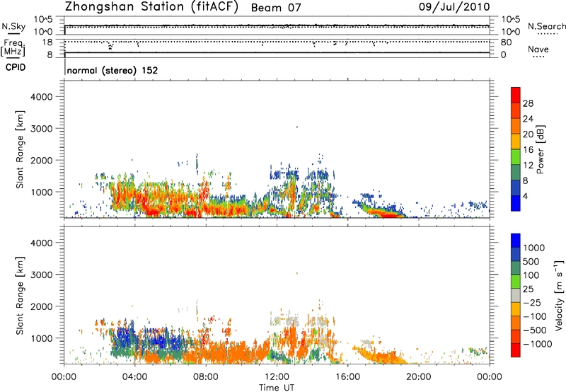Image resolution: width=566 pixels, height=392 pixels.
Task: Click '10^0' tick beside N.Search label
Action: (x=510, y=32)
